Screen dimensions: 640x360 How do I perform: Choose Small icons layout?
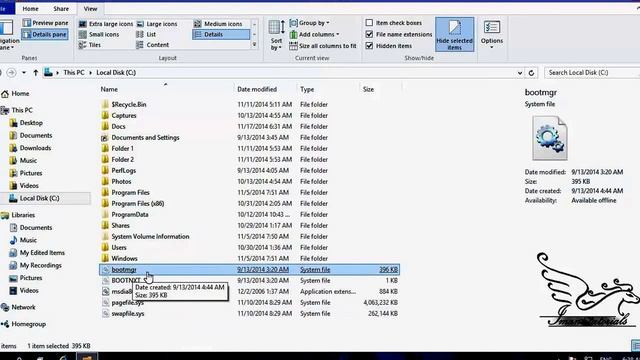(99, 35)
